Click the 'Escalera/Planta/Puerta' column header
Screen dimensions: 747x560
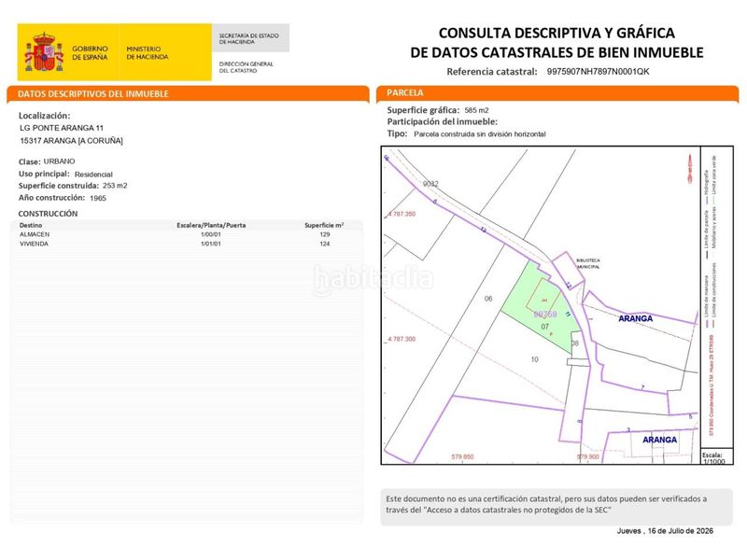(x=211, y=225)
